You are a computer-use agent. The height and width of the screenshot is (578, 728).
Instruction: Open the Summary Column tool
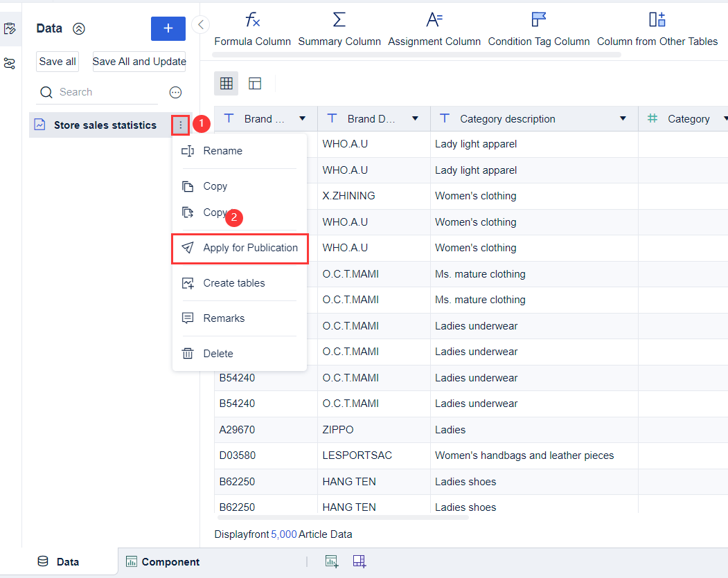point(339,28)
